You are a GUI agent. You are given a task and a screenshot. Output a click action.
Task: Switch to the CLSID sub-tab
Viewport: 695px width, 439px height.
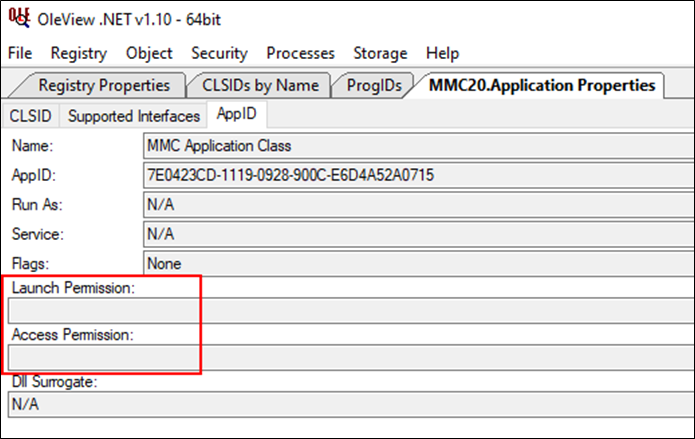pyautogui.click(x=31, y=116)
